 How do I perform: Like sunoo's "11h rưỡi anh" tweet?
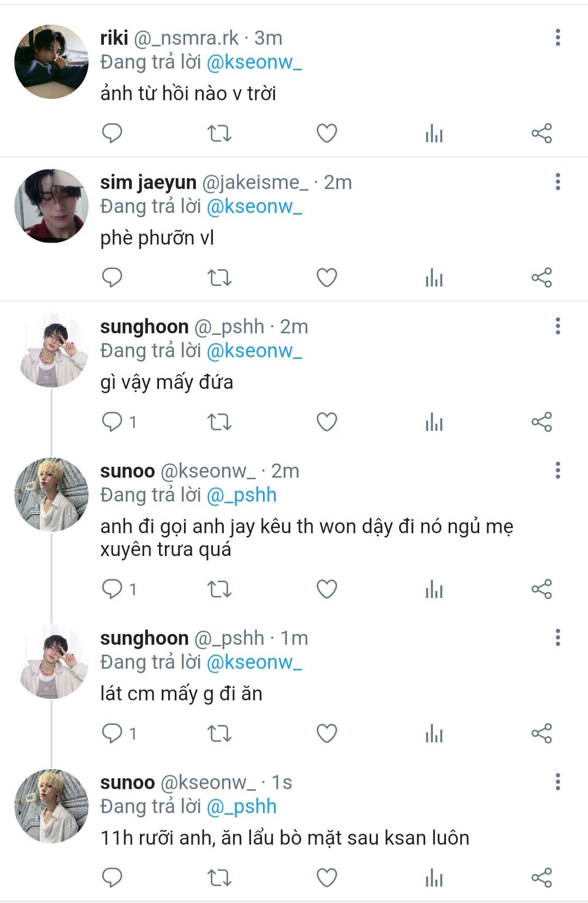pyautogui.click(x=327, y=878)
